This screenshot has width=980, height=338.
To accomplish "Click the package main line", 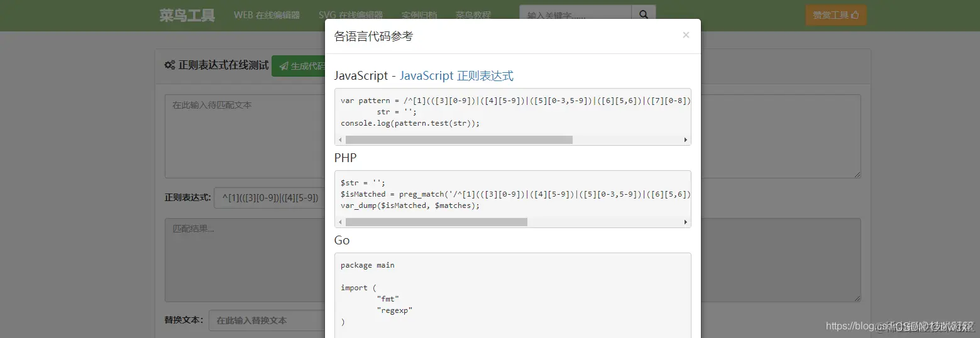I will pyautogui.click(x=368, y=265).
